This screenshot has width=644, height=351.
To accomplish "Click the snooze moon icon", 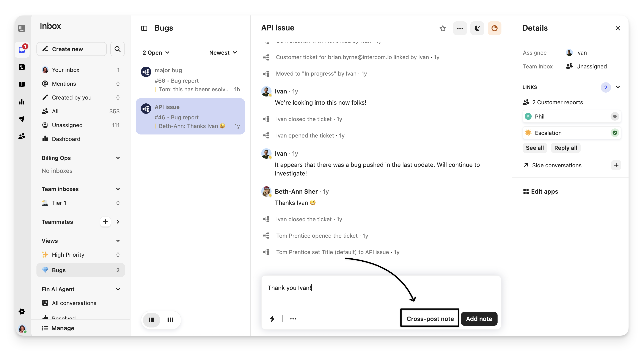I will 477,28.
